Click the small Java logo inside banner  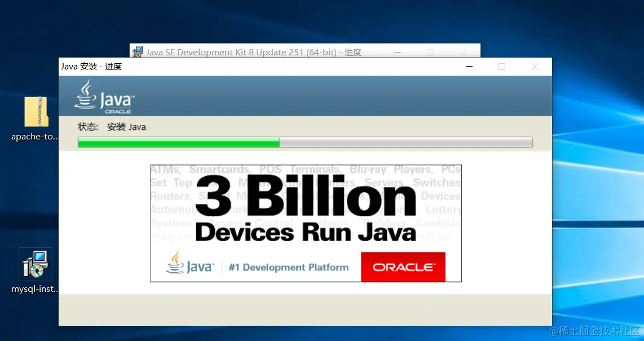(189, 263)
